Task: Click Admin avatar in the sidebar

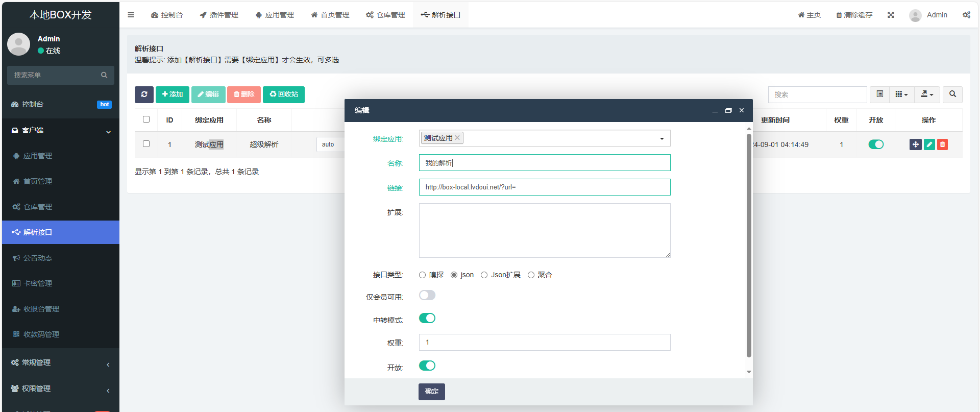Action: coord(19,44)
